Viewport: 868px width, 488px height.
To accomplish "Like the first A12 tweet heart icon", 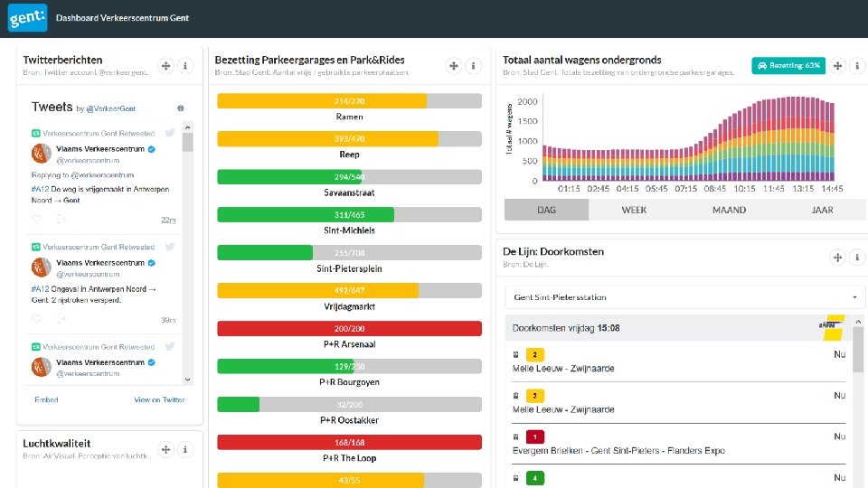I will tap(36, 219).
